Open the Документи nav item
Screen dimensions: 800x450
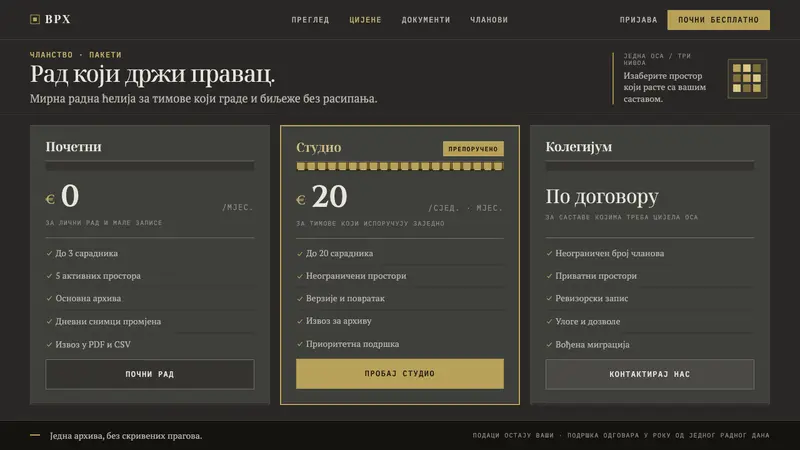click(x=426, y=20)
